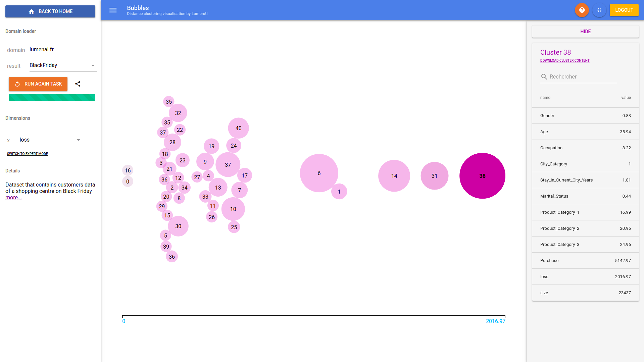Image resolution: width=644 pixels, height=362 pixels.
Task: Open the orange help icon
Action: click(x=582, y=10)
